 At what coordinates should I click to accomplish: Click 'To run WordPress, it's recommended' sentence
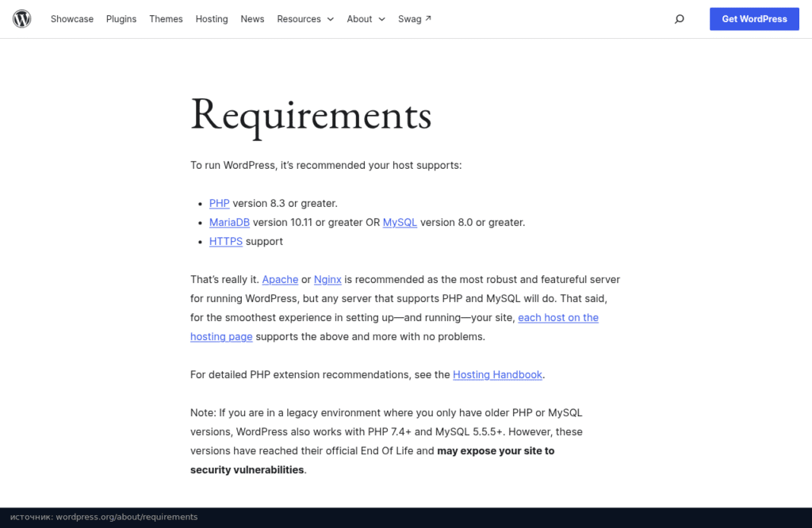[x=326, y=165]
